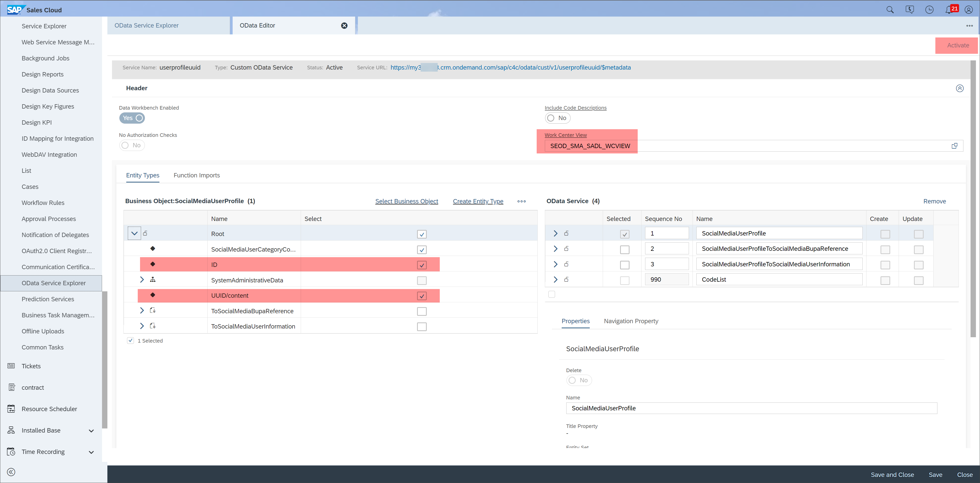Image resolution: width=980 pixels, height=483 pixels.
Task: Click the Name field in Properties
Action: tap(751, 408)
